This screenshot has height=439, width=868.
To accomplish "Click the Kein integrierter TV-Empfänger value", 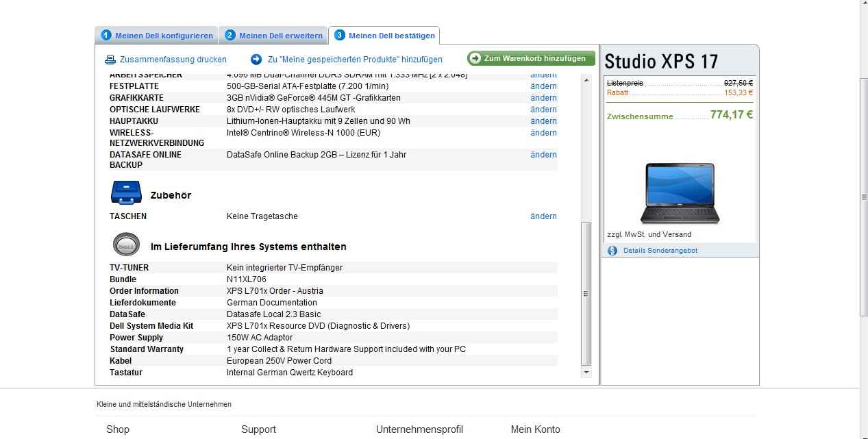I will (284, 268).
